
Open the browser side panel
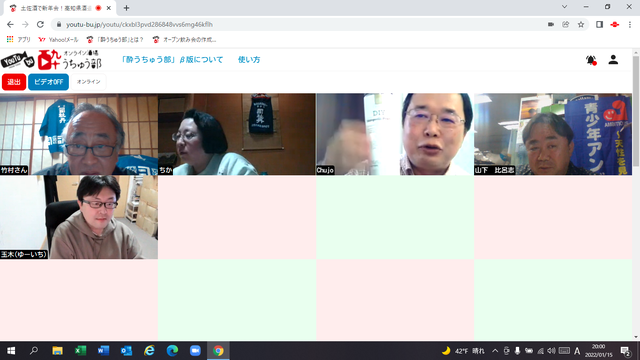[599, 24]
